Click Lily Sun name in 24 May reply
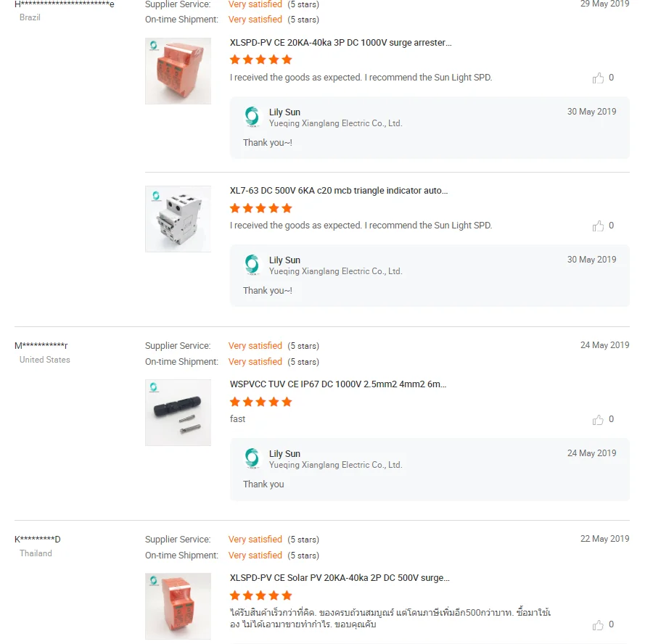The height and width of the screenshot is (644, 653). 284,454
